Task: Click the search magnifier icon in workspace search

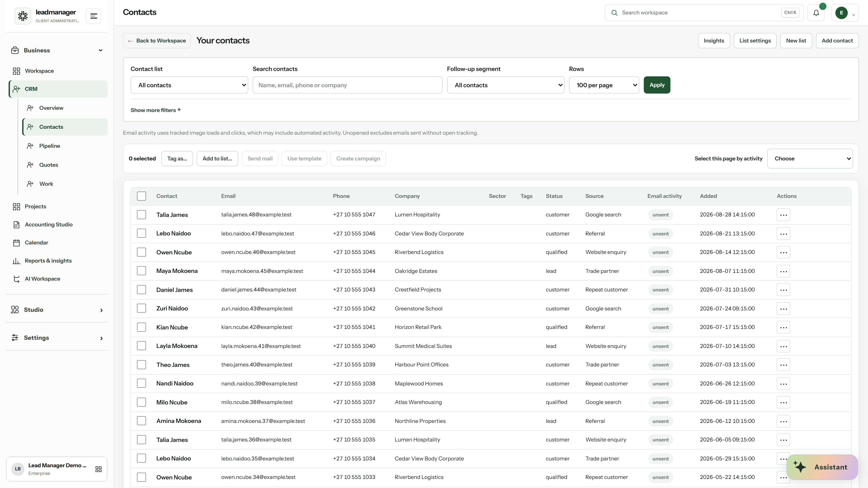Action: point(615,13)
